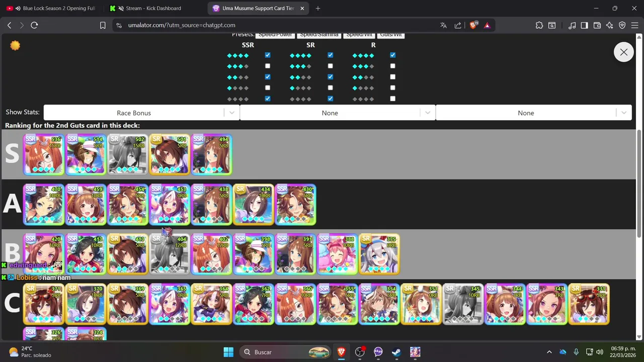Check R zero-diamond limit break checkbox
The image size is (644, 362).
tap(392, 99)
